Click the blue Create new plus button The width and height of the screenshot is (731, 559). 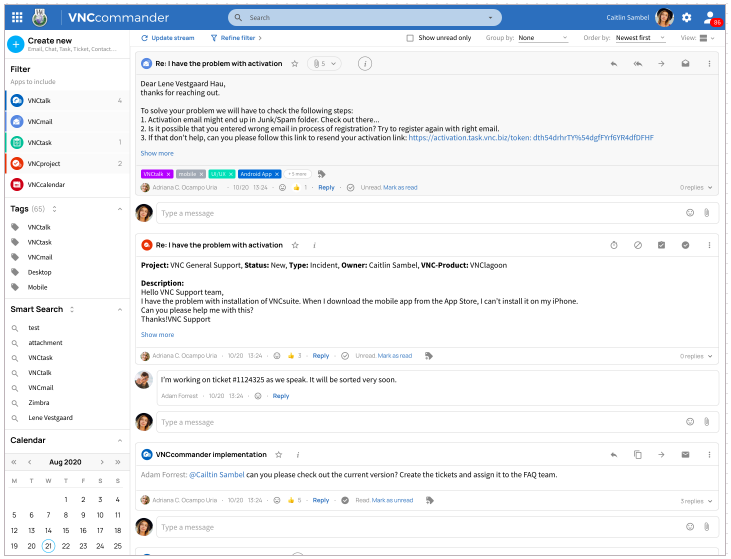pos(15,43)
